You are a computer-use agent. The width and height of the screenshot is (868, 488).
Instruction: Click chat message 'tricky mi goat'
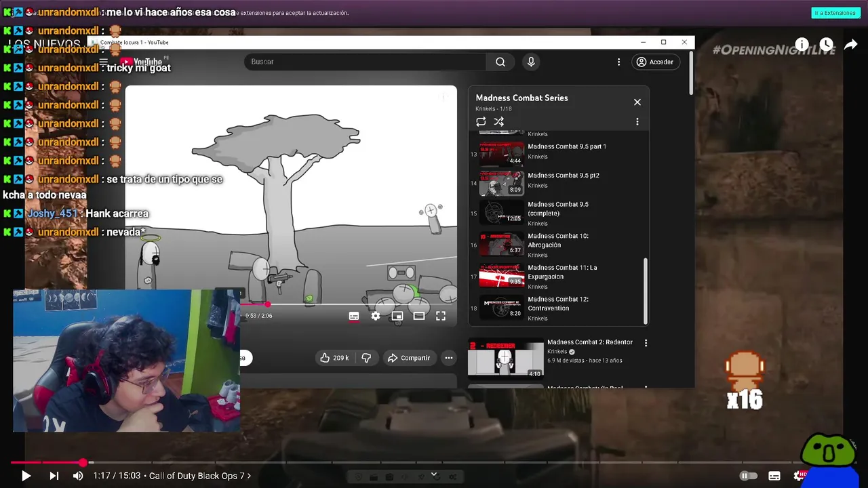click(138, 68)
